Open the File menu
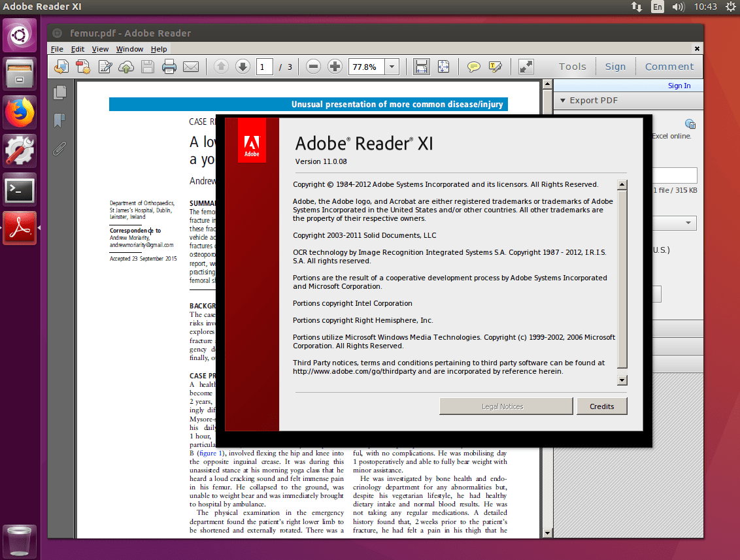Screen dimensions: 740x560 [x=57, y=49]
